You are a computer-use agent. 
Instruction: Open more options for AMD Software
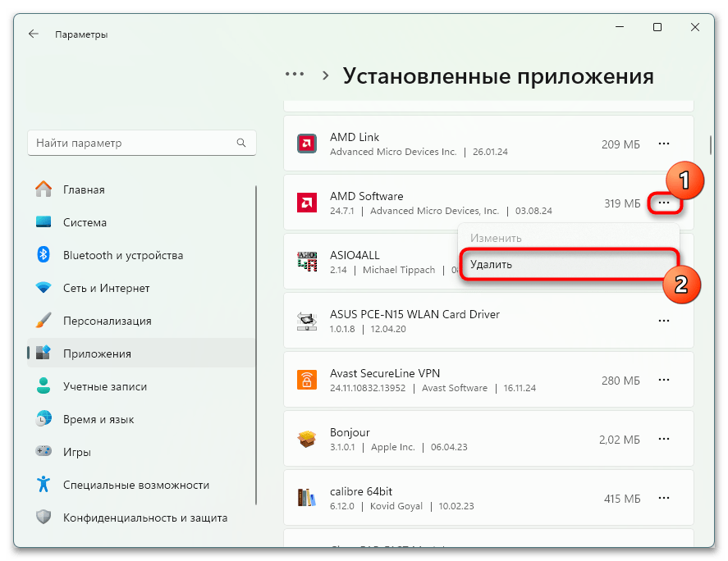[x=664, y=203]
